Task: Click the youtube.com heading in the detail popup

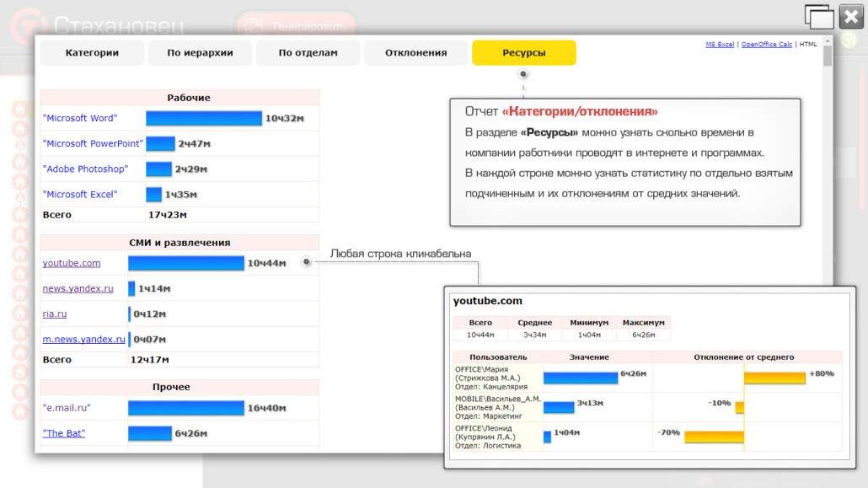Action: pyautogui.click(x=488, y=301)
